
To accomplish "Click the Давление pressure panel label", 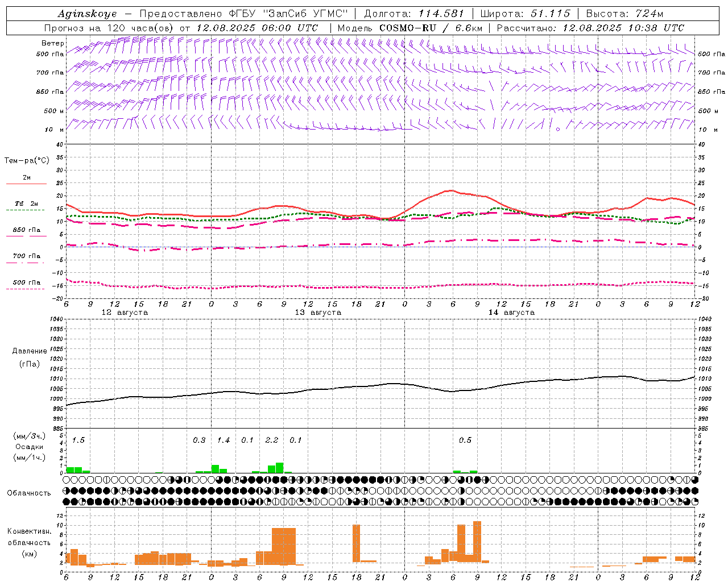I will pyautogui.click(x=30, y=351).
